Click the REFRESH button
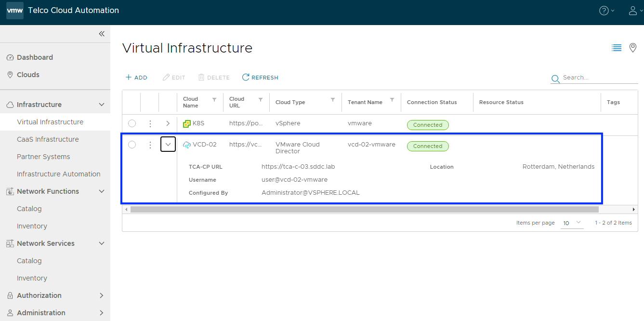Image resolution: width=644 pixels, height=321 pixels. [x=260, y=78]
